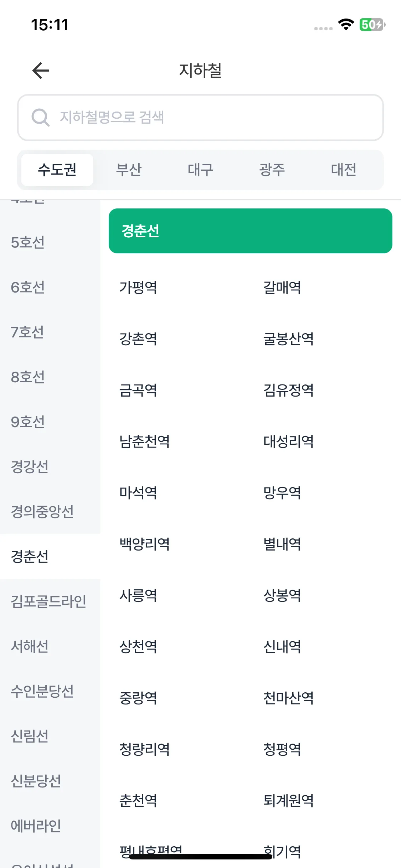Focus the subway name search field
401x868 pixels.
[x=200, y=117]
